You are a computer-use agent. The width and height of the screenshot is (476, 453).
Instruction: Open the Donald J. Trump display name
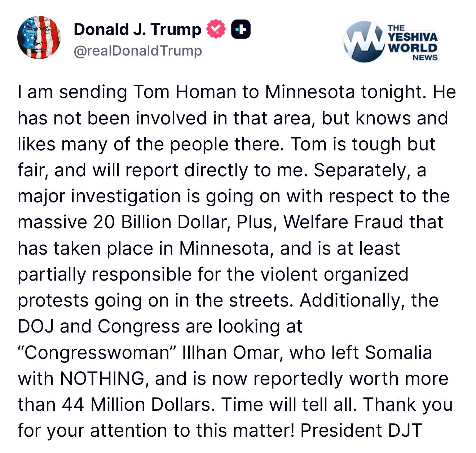(x=137, y=30)
